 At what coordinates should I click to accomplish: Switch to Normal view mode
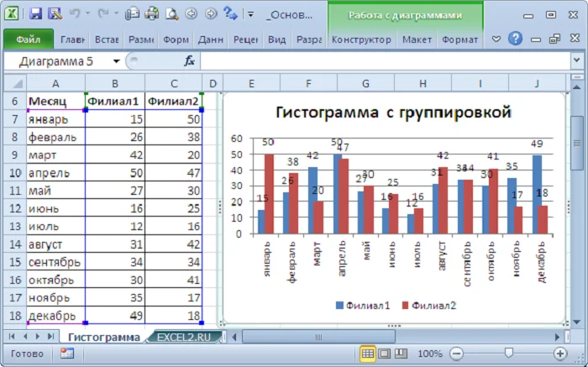click(x=368, y=354)
